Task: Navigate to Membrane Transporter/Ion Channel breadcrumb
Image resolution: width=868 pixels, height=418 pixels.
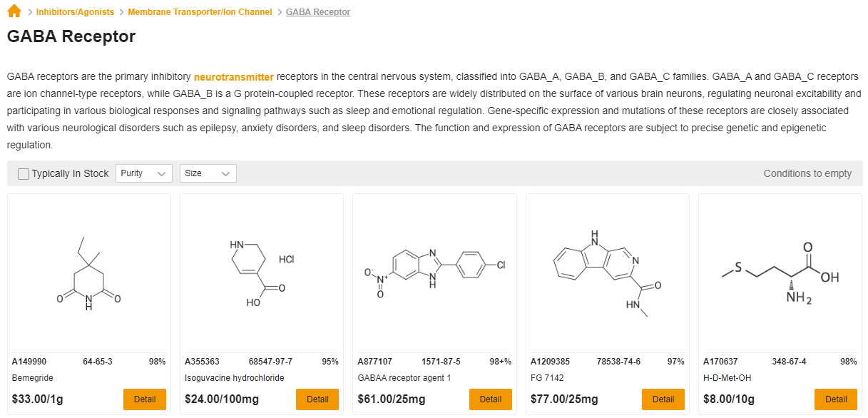Action: 200,12
